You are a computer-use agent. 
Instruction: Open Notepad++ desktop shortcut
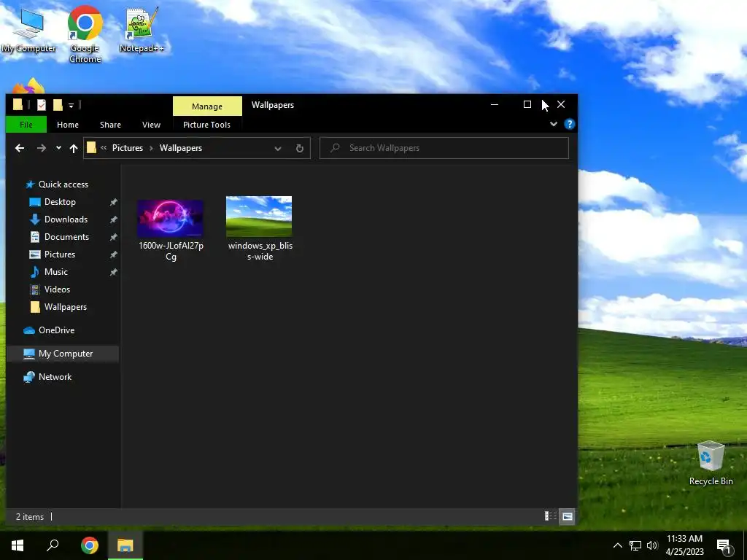(142, 31)
